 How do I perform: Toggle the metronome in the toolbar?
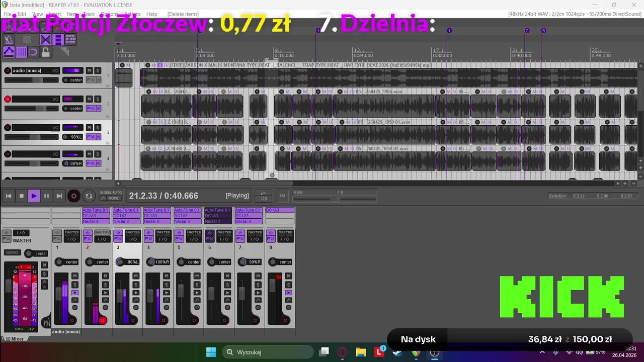pyautogui.click(x=8, y=40)
